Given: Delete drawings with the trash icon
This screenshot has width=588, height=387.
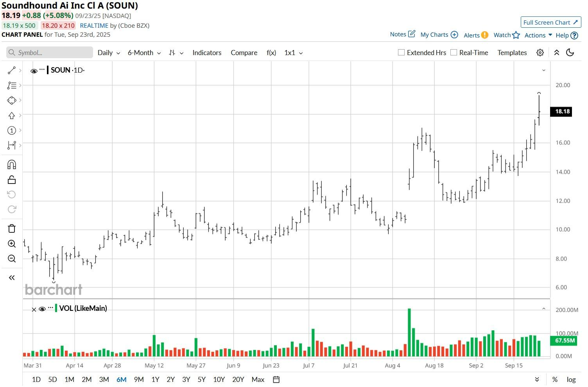Looking at the screenshot, I should click(12, 228).
